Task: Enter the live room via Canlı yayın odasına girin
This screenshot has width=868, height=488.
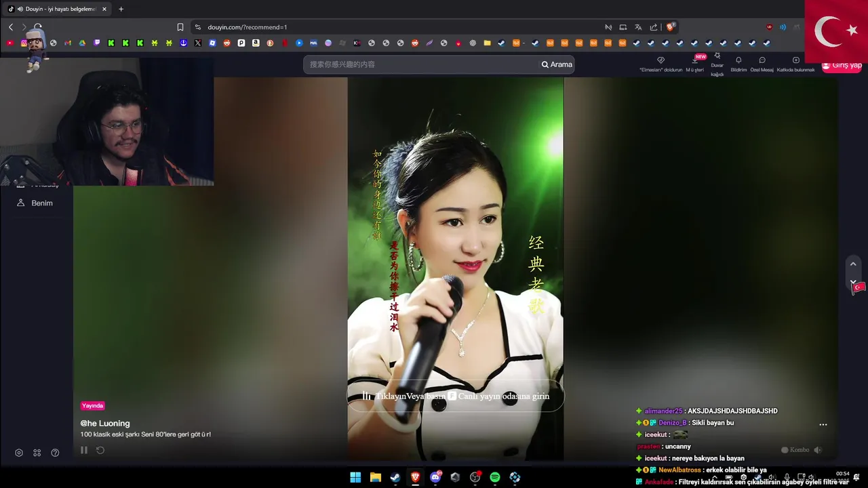Action: click(x=455, y=396)
